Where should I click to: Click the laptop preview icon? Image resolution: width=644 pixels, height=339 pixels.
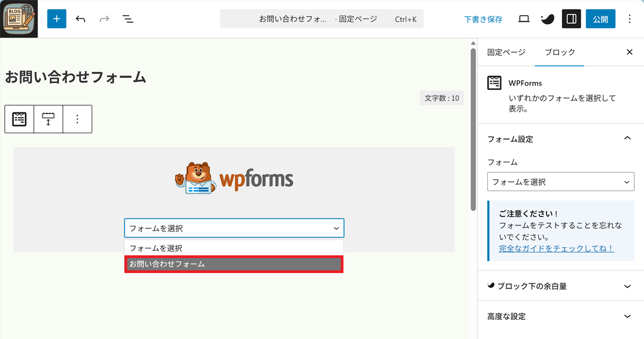[524, 19]
